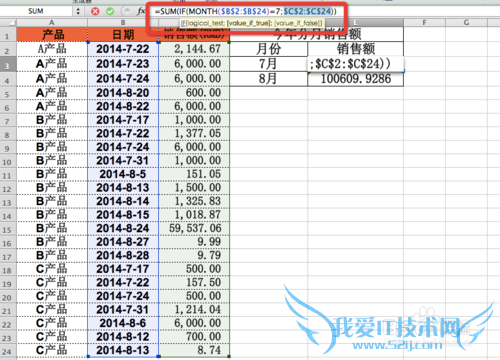Viewport: 500px width, 360px height.
Task: Click date cell 2014-8-28
Action: (123, 256)
